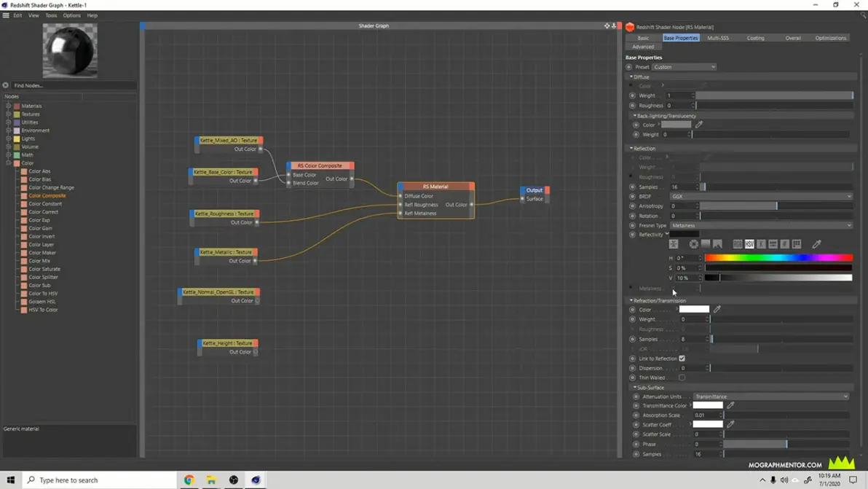This screenshot has height=489, width=868.
Task: Click the hue rainbow slider
Action: click(x=778, y=258)
